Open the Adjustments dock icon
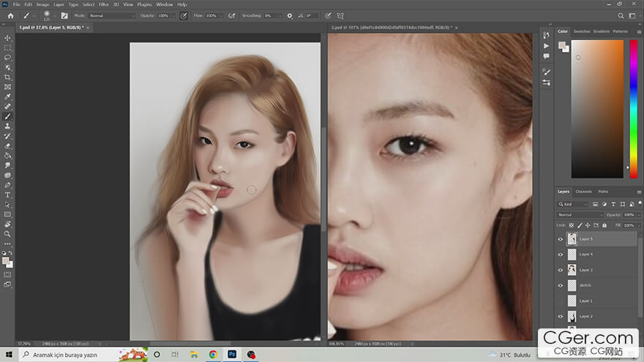The width and height of the screenshot is (644, 362). pos(546,83)
